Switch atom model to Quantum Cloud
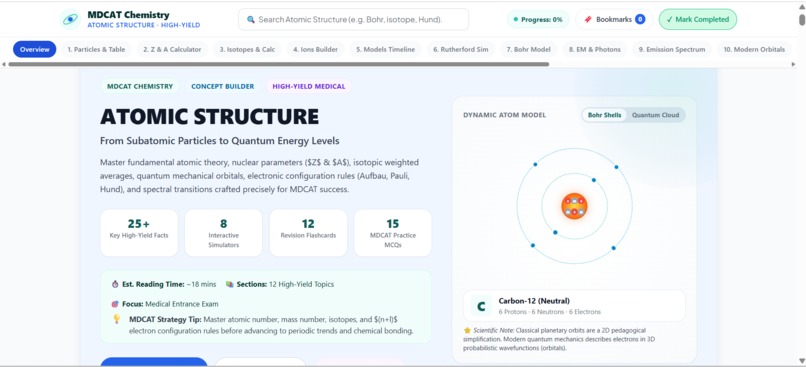This screenshot has height=367, width=806. (655, 115)
